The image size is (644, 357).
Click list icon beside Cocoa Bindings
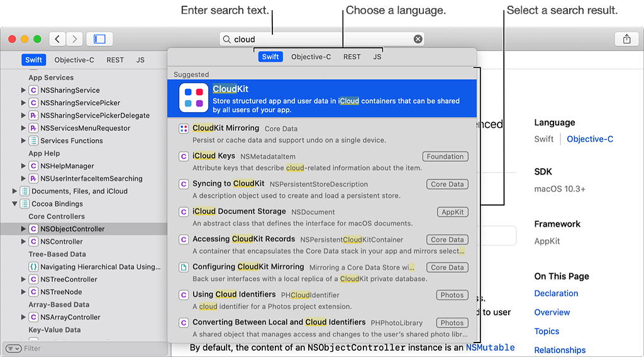click(25, 203)
